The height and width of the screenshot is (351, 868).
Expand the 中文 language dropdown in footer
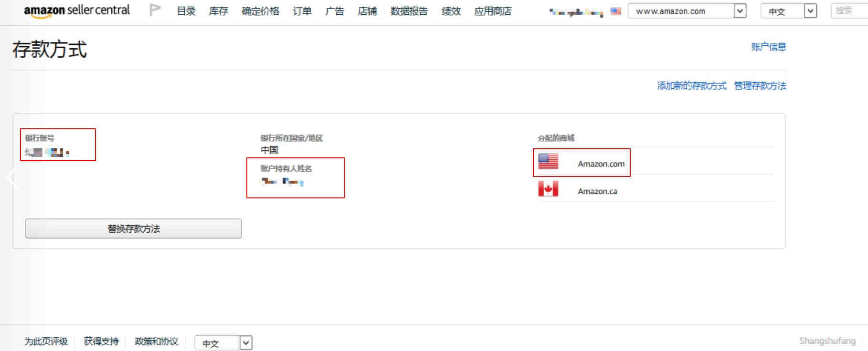click(x=223, y=343)
